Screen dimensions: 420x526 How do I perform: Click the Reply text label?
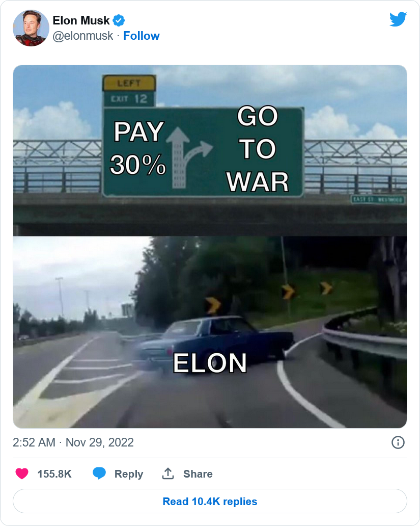coord(129,474)
